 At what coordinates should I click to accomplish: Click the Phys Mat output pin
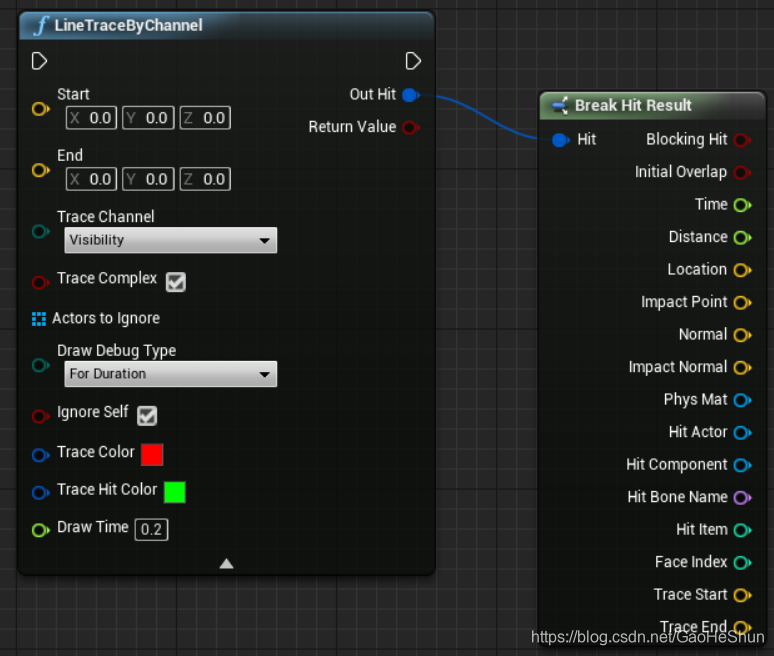pyautogui.click(x=742, y=400)
